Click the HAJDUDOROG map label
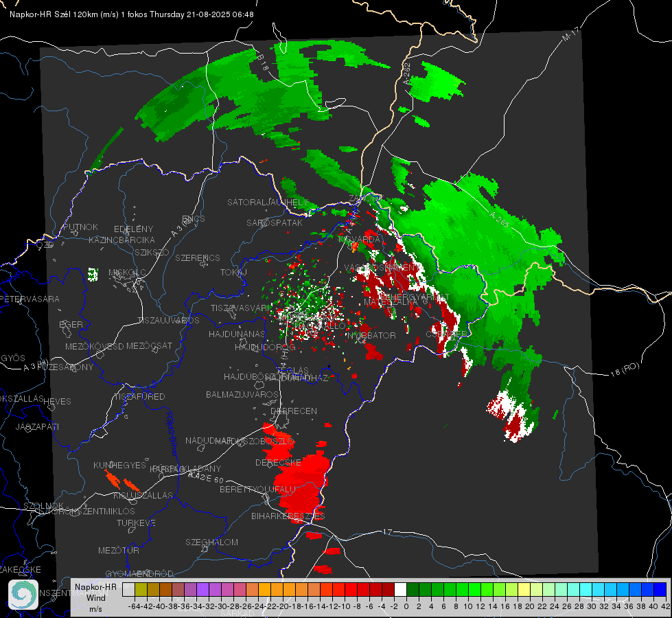Image resolution: width=672 pixels, height=618 pixels. [x=265, y=347]
